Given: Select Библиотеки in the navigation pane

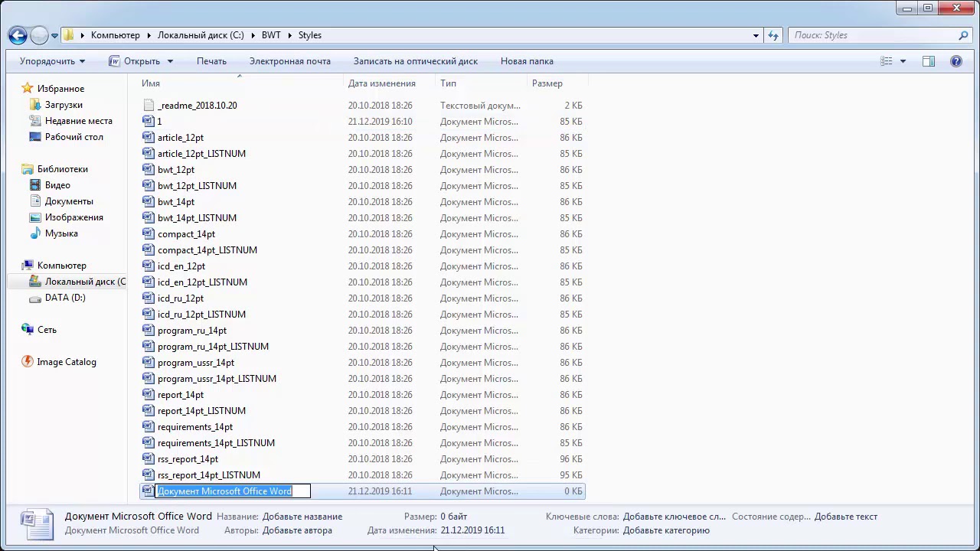Looking at the screenshot, I should tap(62, 169).
